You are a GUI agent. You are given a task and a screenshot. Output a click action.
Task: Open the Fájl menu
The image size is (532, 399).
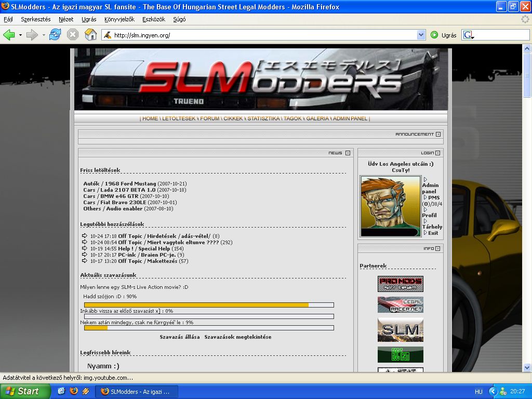8,19
